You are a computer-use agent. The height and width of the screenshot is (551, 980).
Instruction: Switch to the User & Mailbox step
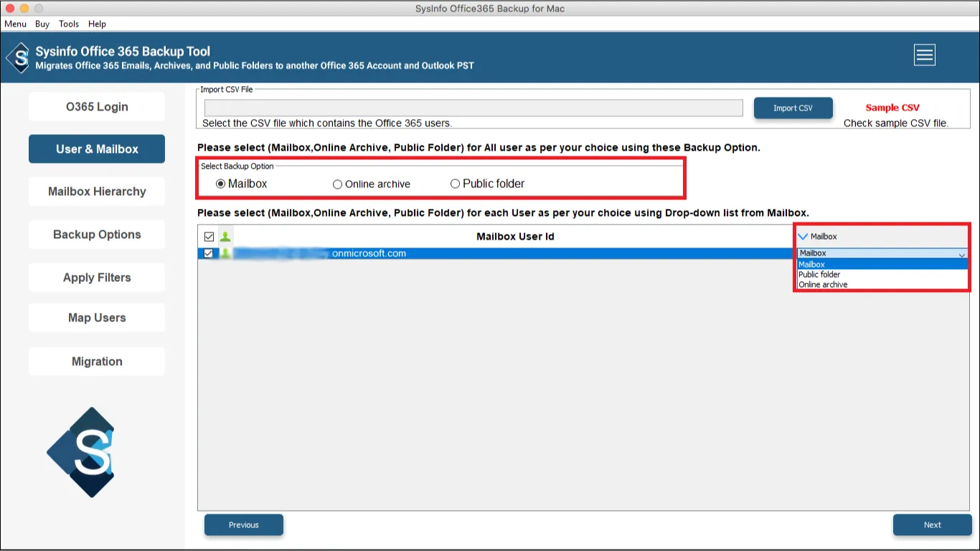point(97,149)
